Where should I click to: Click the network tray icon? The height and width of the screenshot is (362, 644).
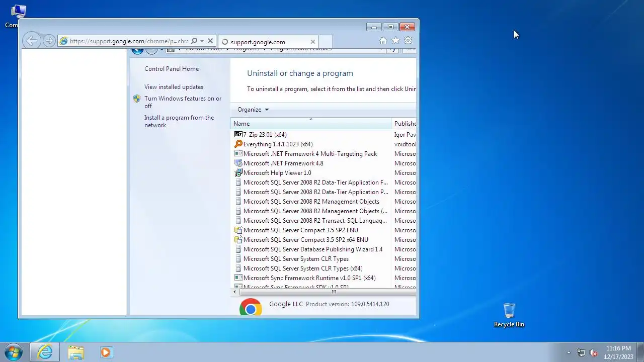point(581,352)
